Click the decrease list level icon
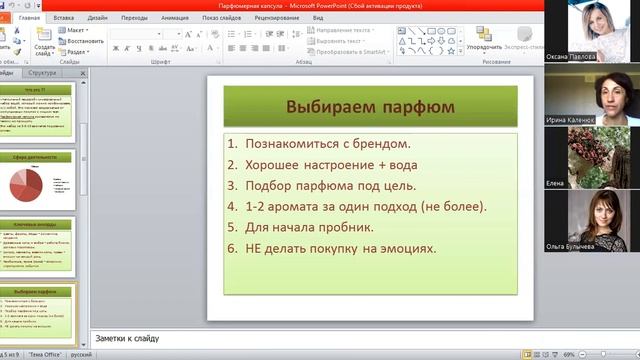 coord(269,34)
